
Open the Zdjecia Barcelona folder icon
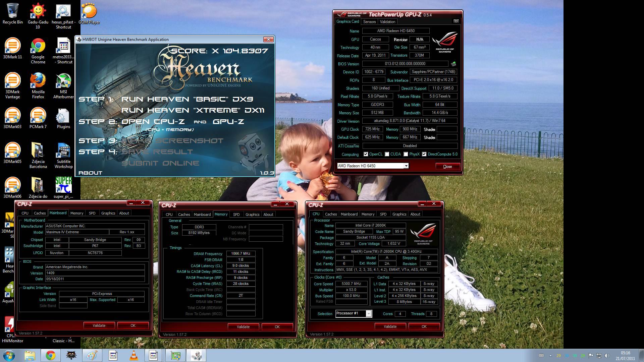[x=38, y=155]
